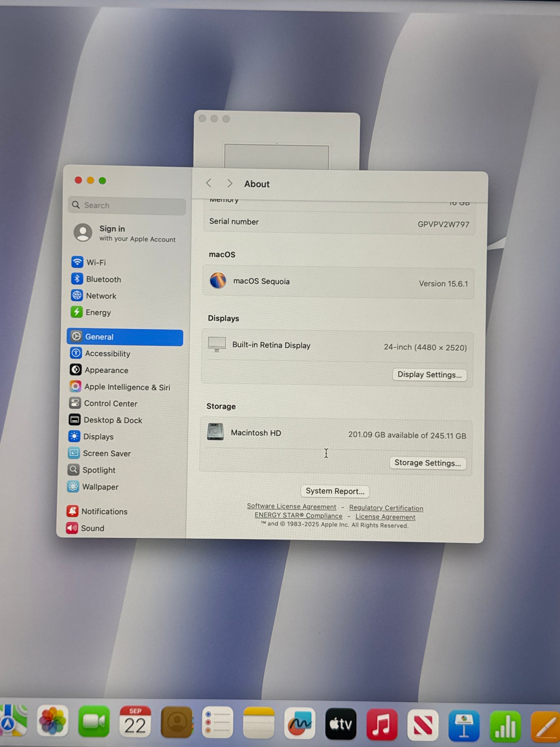Choose Accessibility from the sidebar

tap(107, 354)
